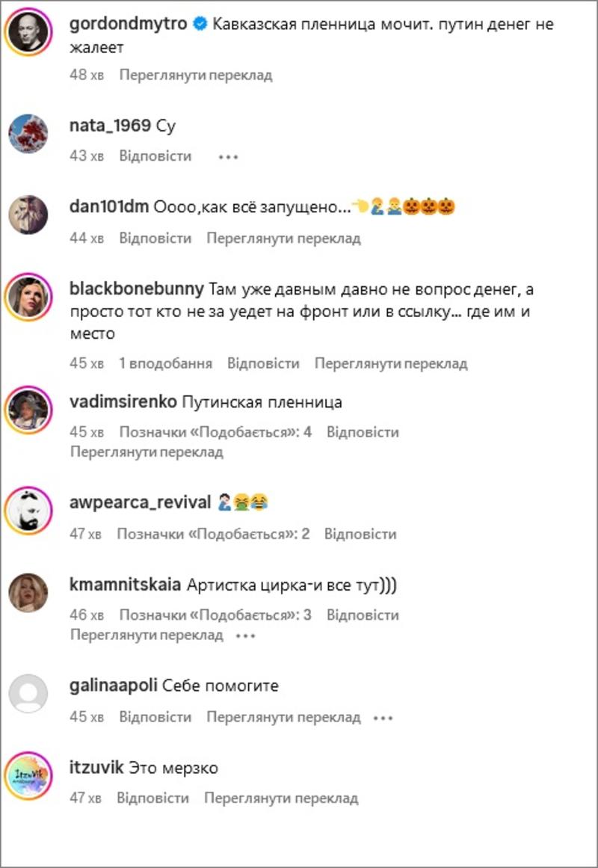Reply to the dan101dm comment
598x868 pixels.
pyautogui.click(x=155, y=238)
